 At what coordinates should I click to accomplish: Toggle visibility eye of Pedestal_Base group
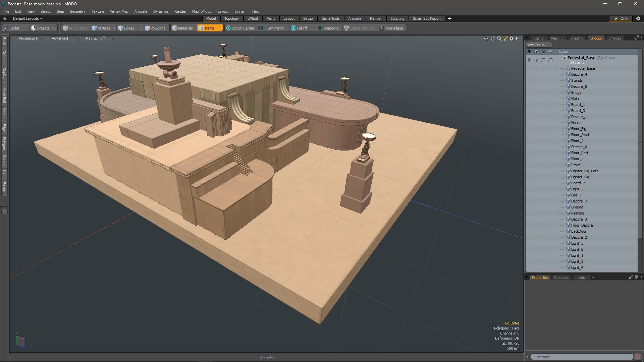point(529,60)
